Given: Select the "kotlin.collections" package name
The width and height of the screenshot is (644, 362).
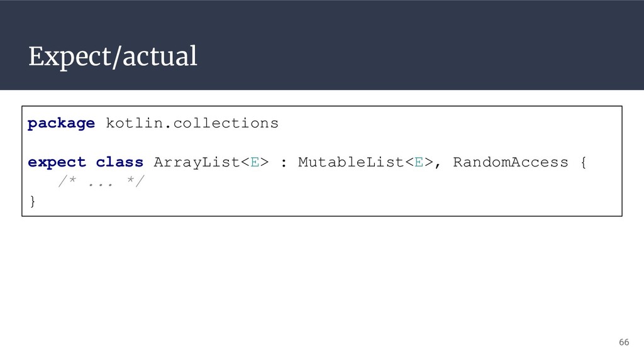Looking at the screenshot, I should pyautogui.click(x=192, y=123).
